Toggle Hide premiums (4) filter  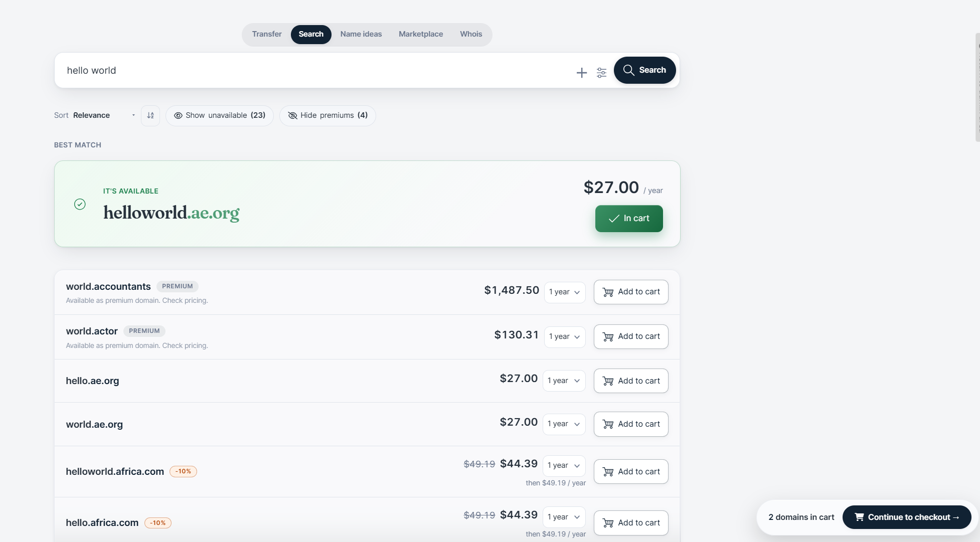[328, 116]
